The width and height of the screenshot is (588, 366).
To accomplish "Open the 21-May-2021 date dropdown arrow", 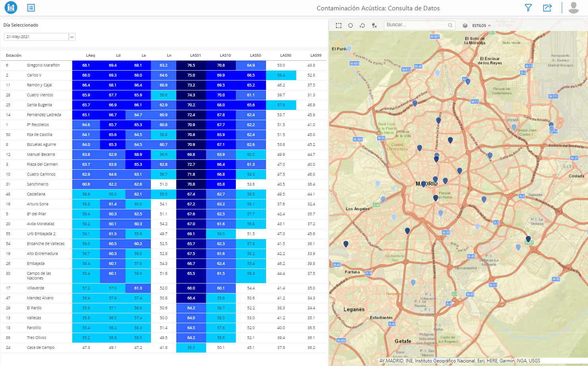I will click(72, 37).
